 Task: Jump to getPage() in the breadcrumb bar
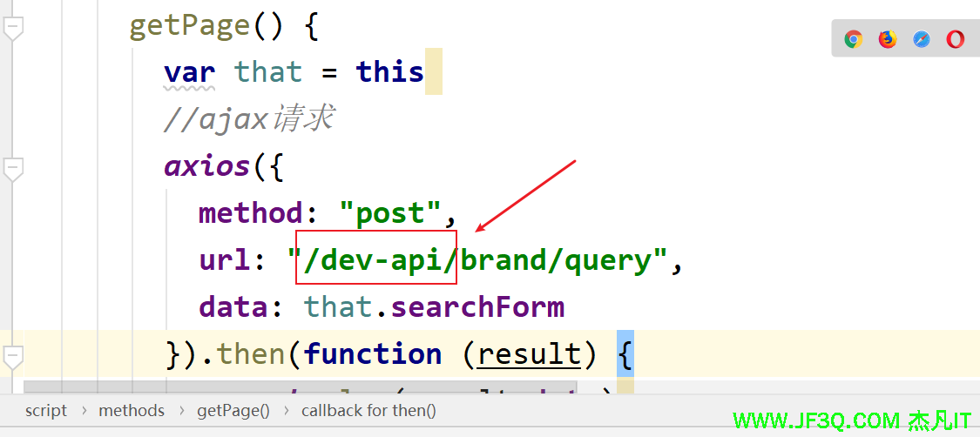pos(233,411)
